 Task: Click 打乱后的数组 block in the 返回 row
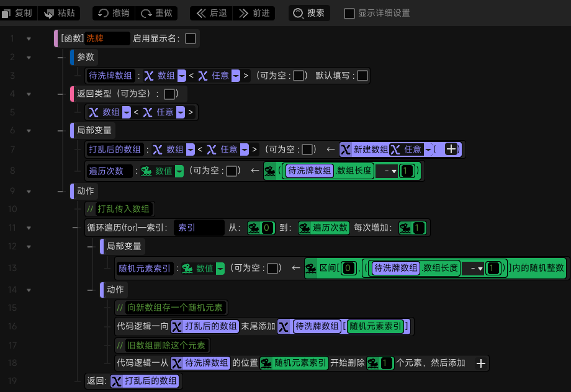[x=145, y=381]
